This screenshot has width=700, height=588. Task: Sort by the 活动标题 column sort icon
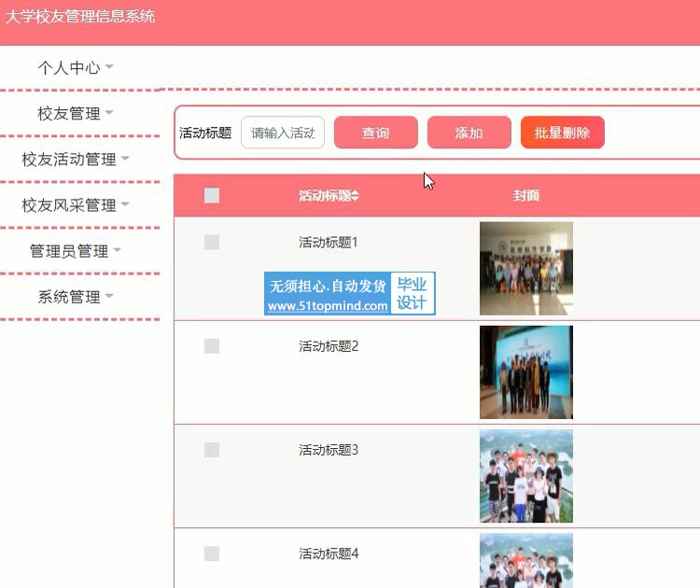[355, 196]
